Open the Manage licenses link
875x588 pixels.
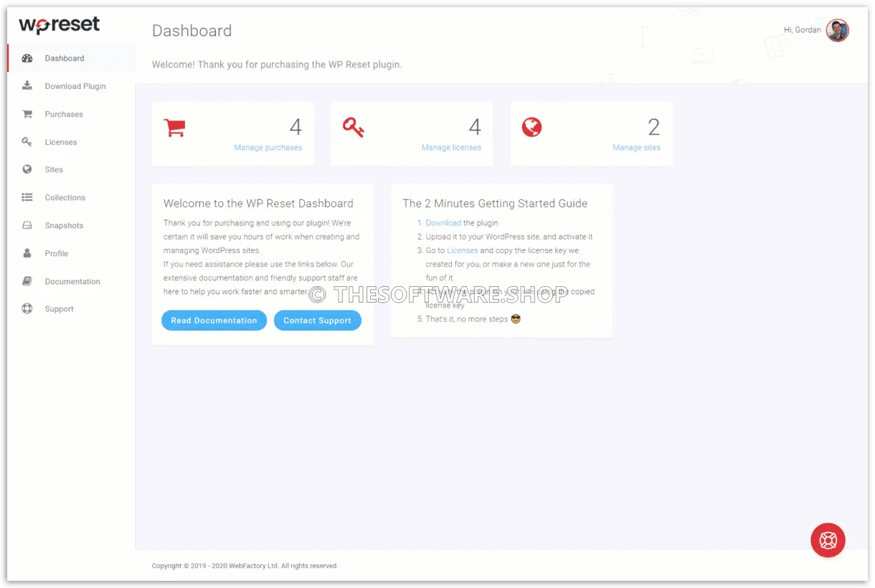[451, 147]
